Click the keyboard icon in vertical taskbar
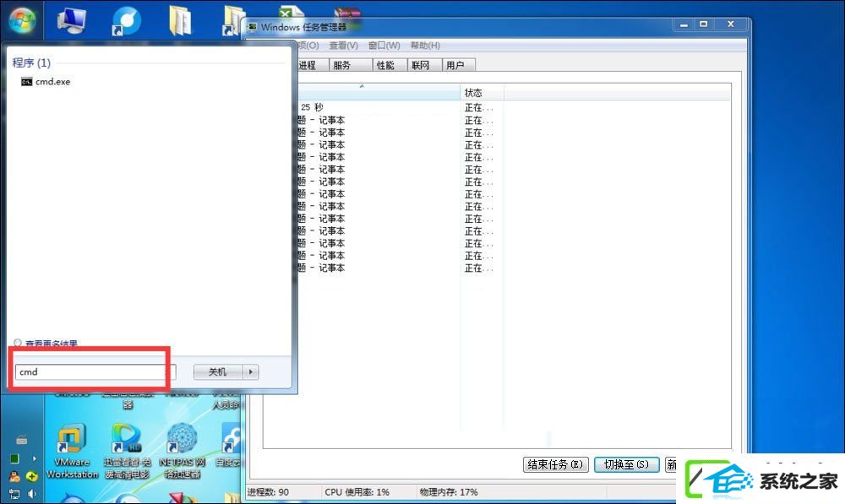Image resolution: width=845 pixels, height=504 pixels. click(x=22, y=440)
